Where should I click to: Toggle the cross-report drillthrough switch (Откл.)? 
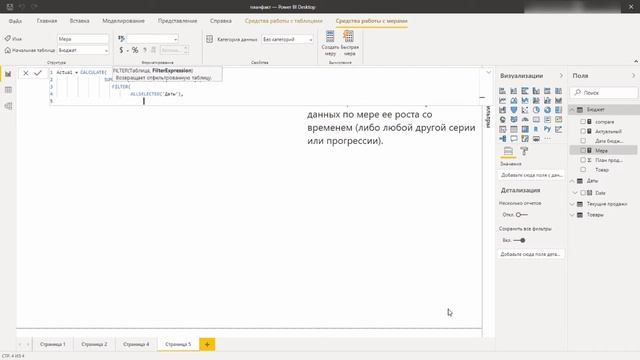521,215
